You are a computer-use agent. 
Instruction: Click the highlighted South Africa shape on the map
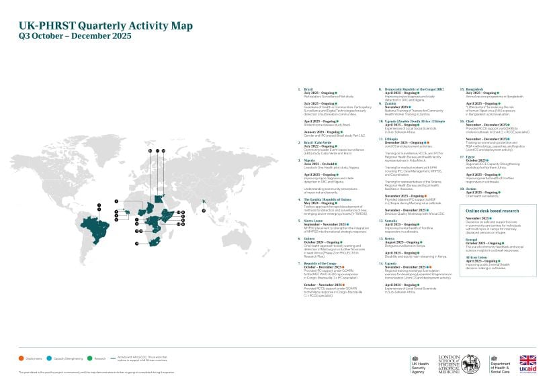point(155,242)
